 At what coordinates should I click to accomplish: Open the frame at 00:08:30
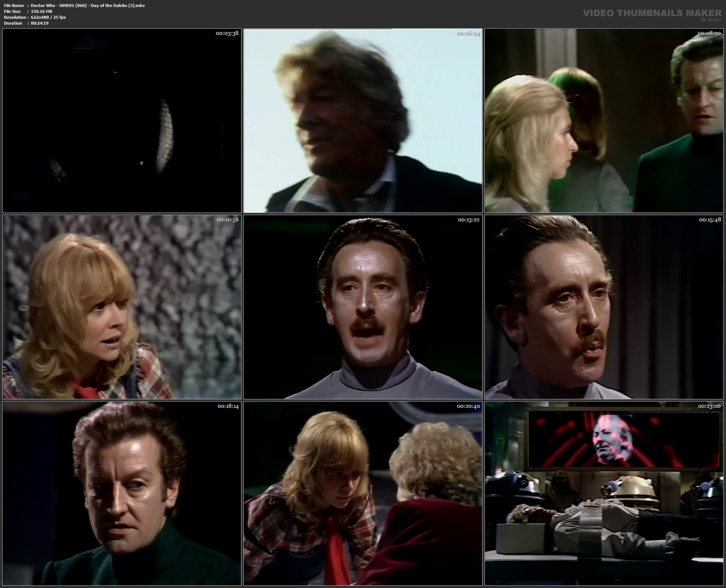604,121
